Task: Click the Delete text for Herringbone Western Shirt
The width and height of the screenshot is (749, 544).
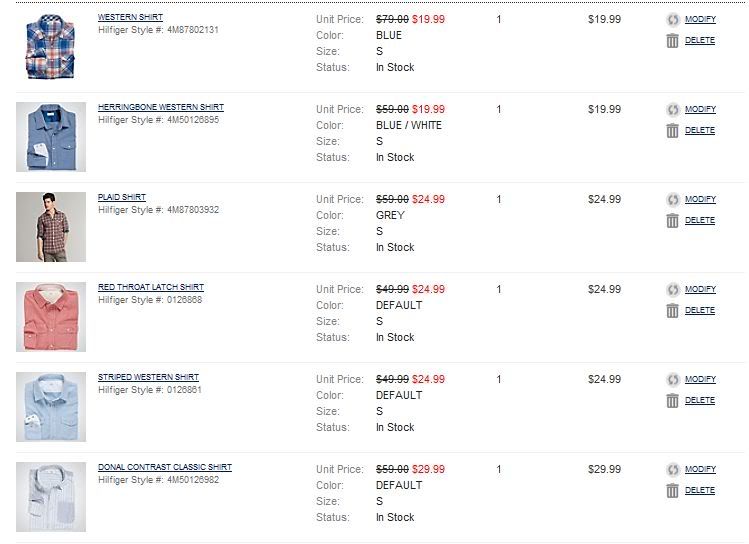Action: (x=700, y=130)
